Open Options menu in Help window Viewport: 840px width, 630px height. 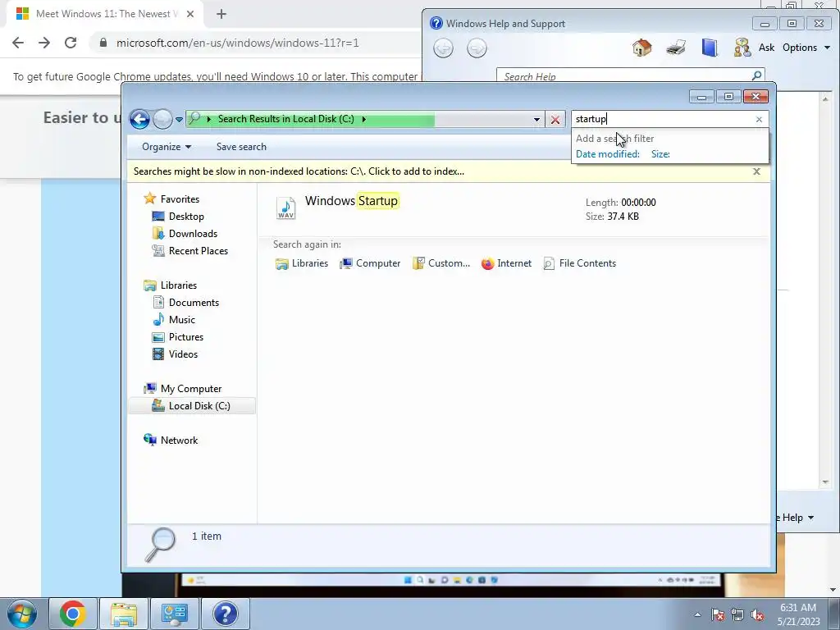(x=806, y=48)
